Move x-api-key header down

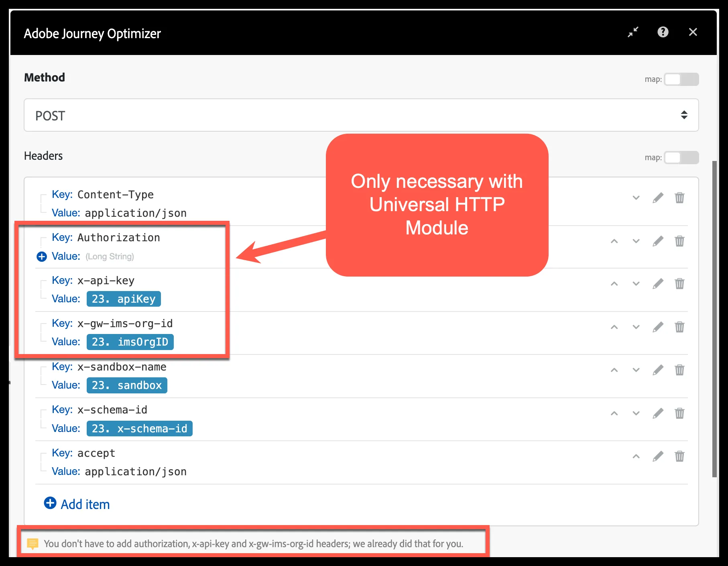[636, 283]
